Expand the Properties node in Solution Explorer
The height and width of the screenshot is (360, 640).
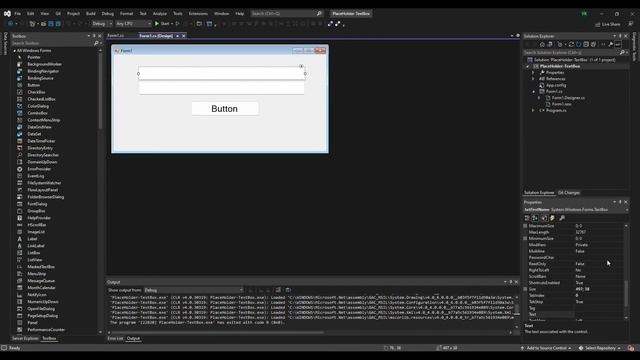[533, 73]
